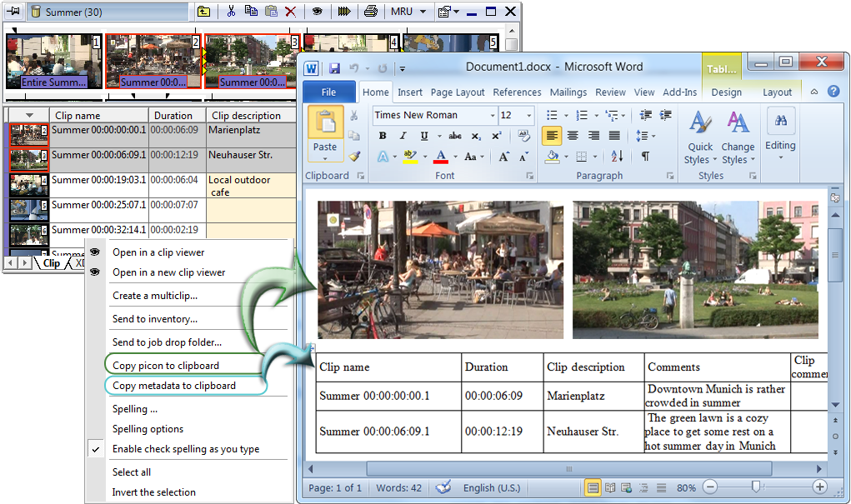This screenshot has width=851, height=504.
Task: Toggle Bold formatting in Word
Action: coord(382,136)
